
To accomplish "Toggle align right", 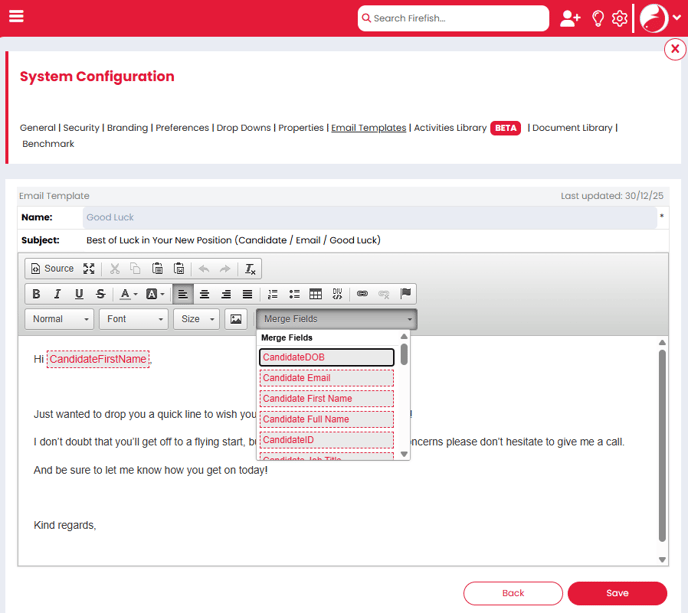I will (226, 294).
